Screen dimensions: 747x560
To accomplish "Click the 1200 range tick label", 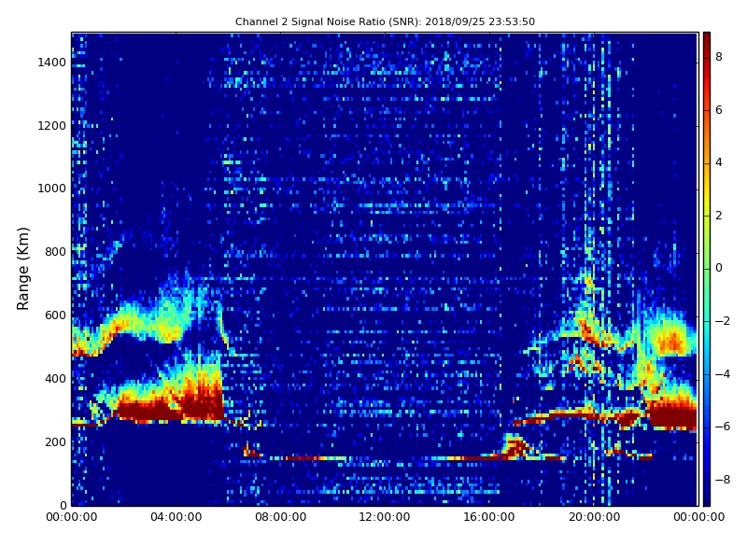I will 52,126.
